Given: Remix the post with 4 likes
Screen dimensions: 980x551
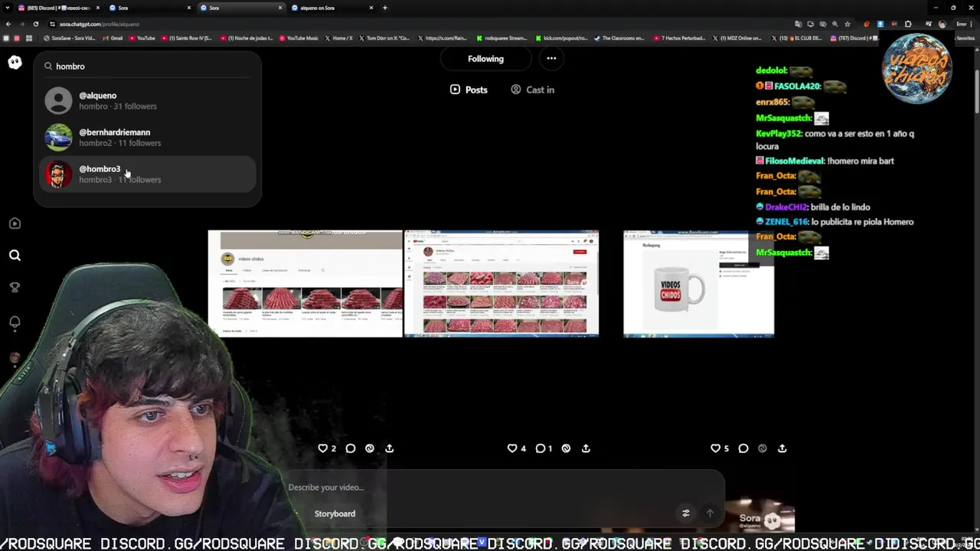Looking at the screenshot, I should tap(566, 448).
